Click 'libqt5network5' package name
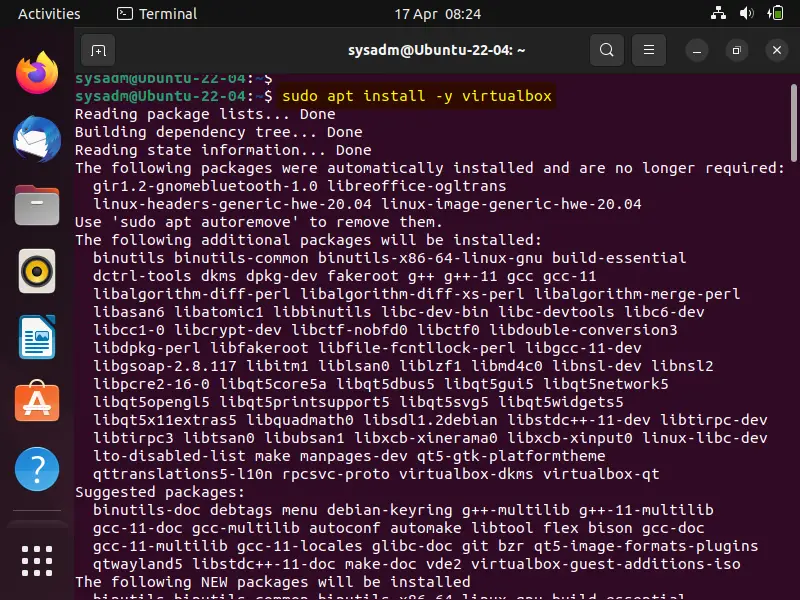The height and width of the screenshot is (600, 800). [606, 384]
